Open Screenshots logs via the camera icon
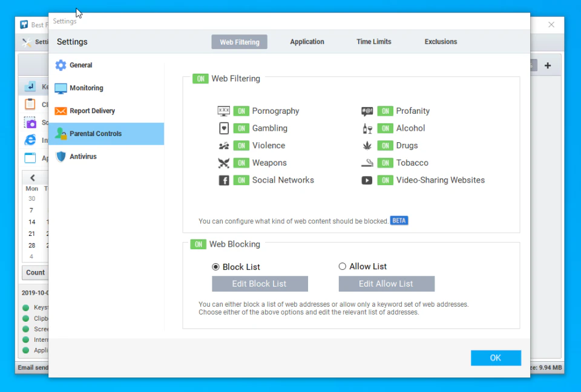The height and width of the screenshot is (392, 581). 31,123
